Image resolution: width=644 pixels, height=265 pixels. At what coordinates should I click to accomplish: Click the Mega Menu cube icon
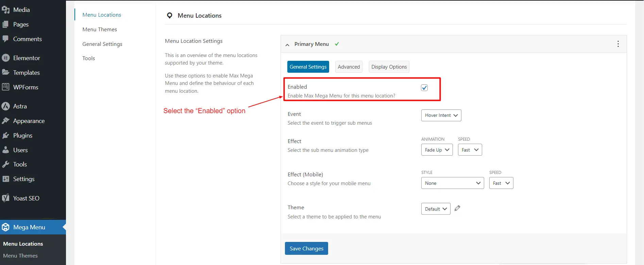tap(5, 227)
